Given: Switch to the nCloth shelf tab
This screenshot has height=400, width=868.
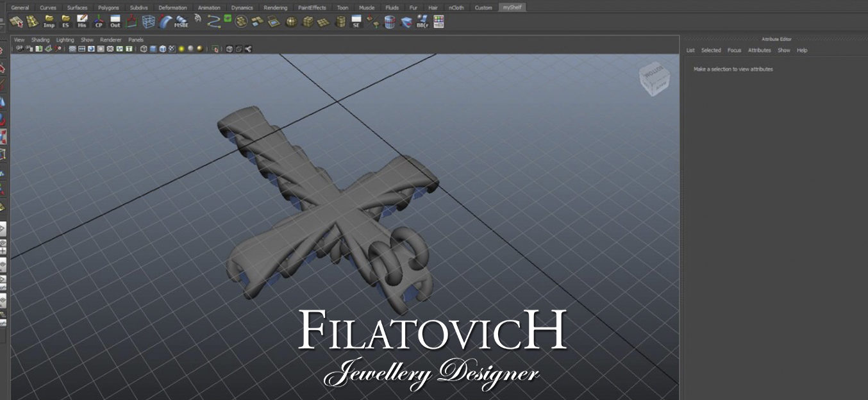Looking at the screenshot, I should (x=456, y=8).
